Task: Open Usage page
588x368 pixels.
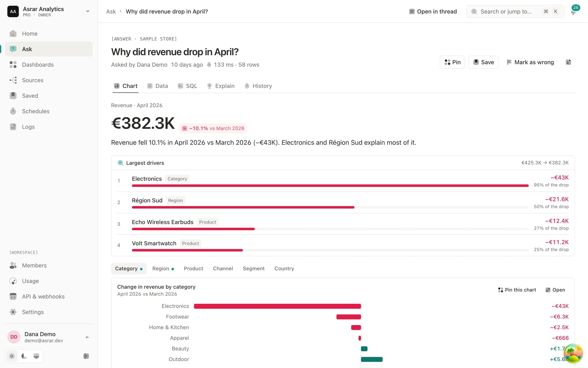Action: (x=49, y=281)
